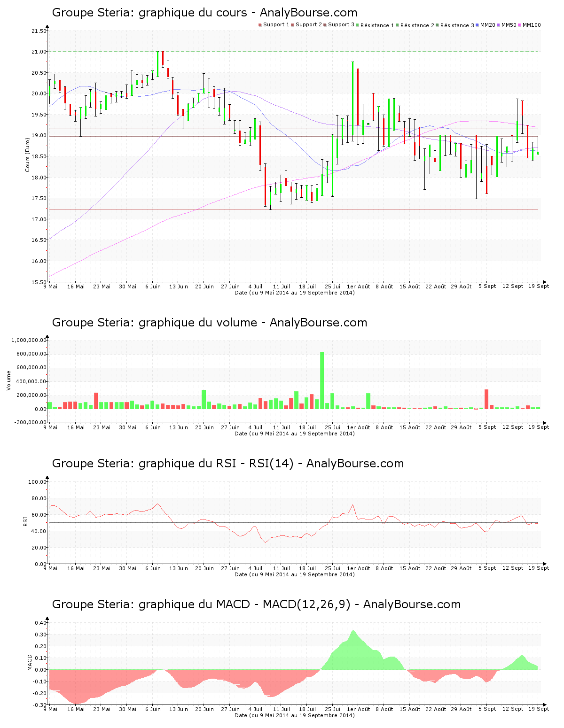Click the 20.00 tick on RSI axis

coord(39,548)
